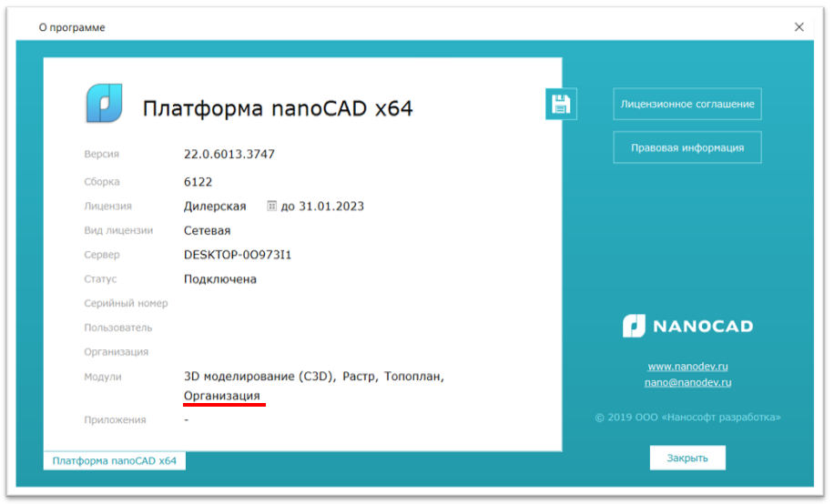This screenshot has height=504, width=834.
Task: Click the Закрыть button
Action: [687, 458]
